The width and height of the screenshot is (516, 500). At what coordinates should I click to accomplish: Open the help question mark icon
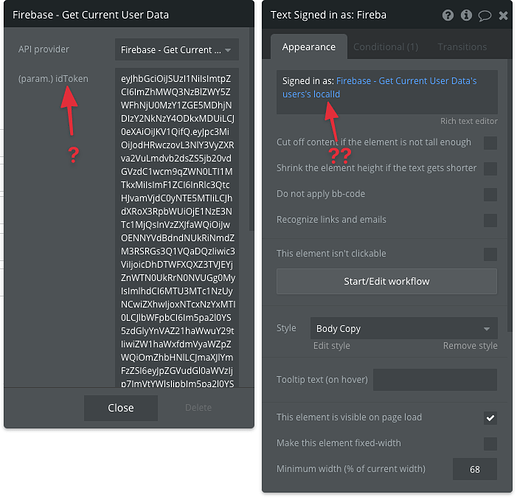click(x=448, y=15)
